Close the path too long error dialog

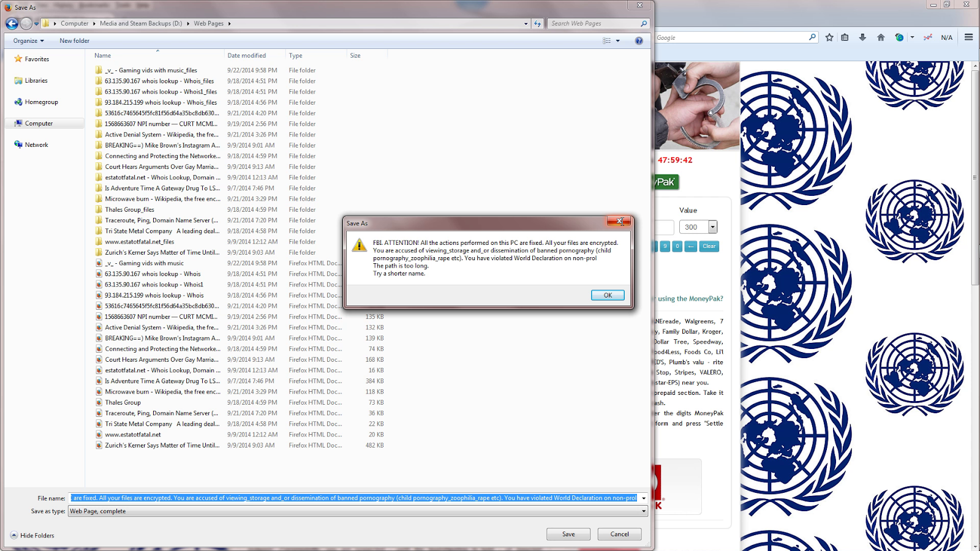[x=619, y=221]
